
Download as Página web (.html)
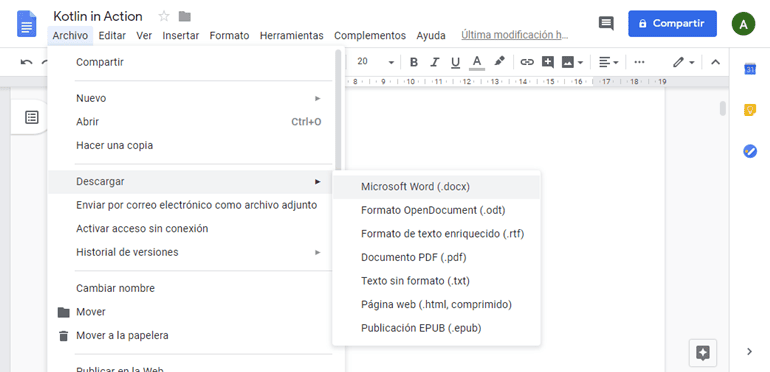[x=436, y=304]
